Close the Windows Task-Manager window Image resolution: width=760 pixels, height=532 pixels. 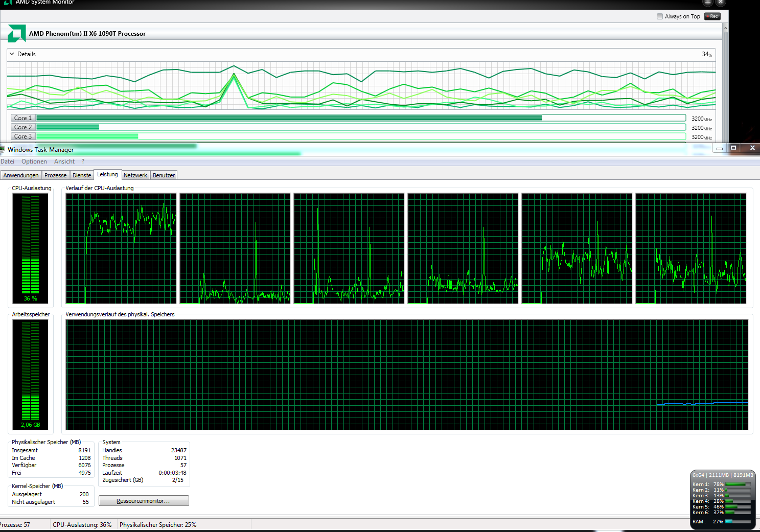tap(752, 148)
